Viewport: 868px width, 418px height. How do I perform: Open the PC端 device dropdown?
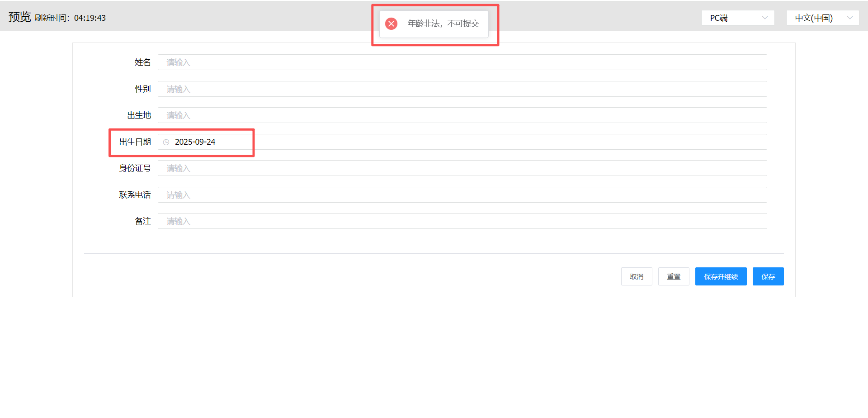click(x=737, y=18)
